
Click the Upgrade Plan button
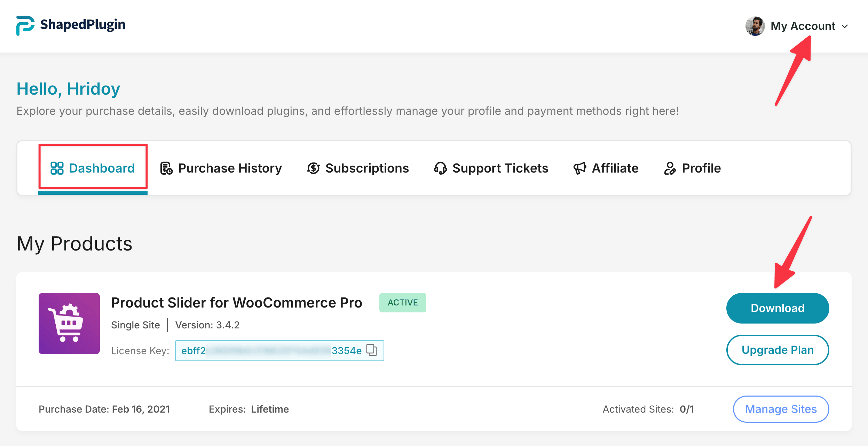tap(777, 350)
